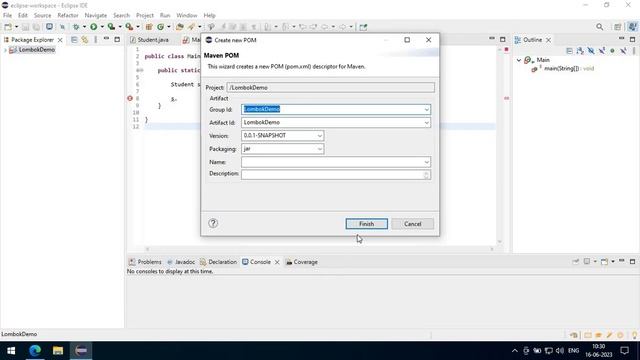640x360 pixels.
Task: Expand the LombokDemo project tree node
Action: coord(5,50)
